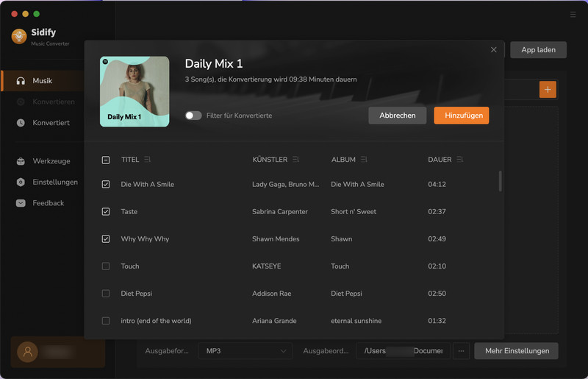Screen dimensions: 588x379
Task: Select artist Ariana Grande
Action: [274, 321]
